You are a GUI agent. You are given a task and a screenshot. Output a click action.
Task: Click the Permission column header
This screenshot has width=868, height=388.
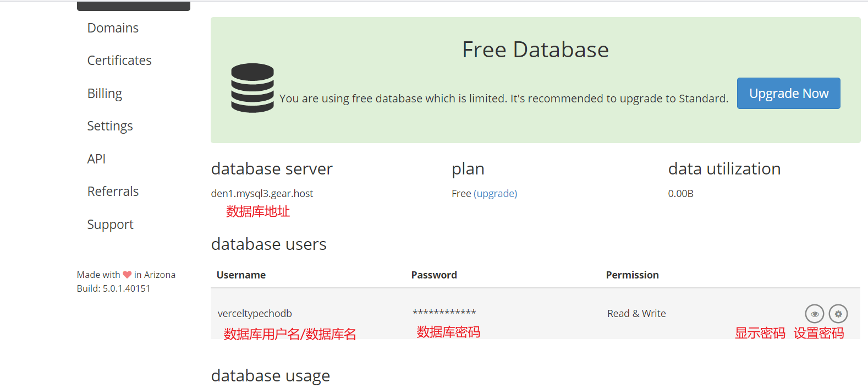point(632,275)
